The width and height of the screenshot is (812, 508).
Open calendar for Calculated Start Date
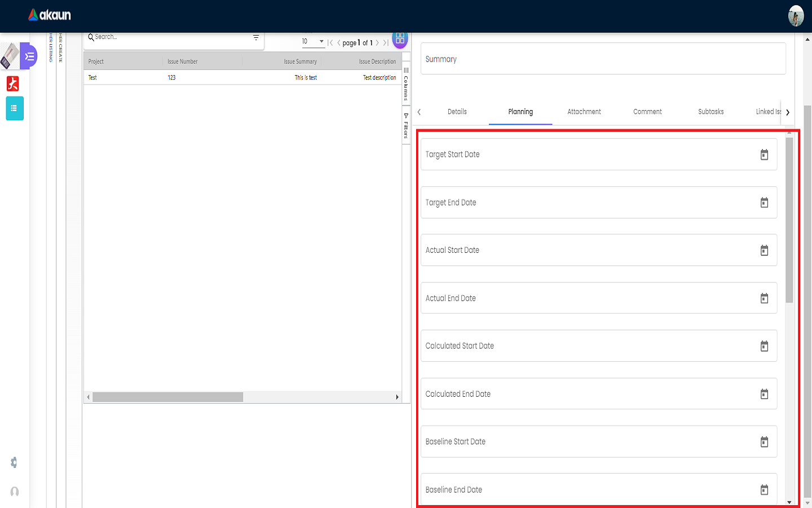(764, 346)
